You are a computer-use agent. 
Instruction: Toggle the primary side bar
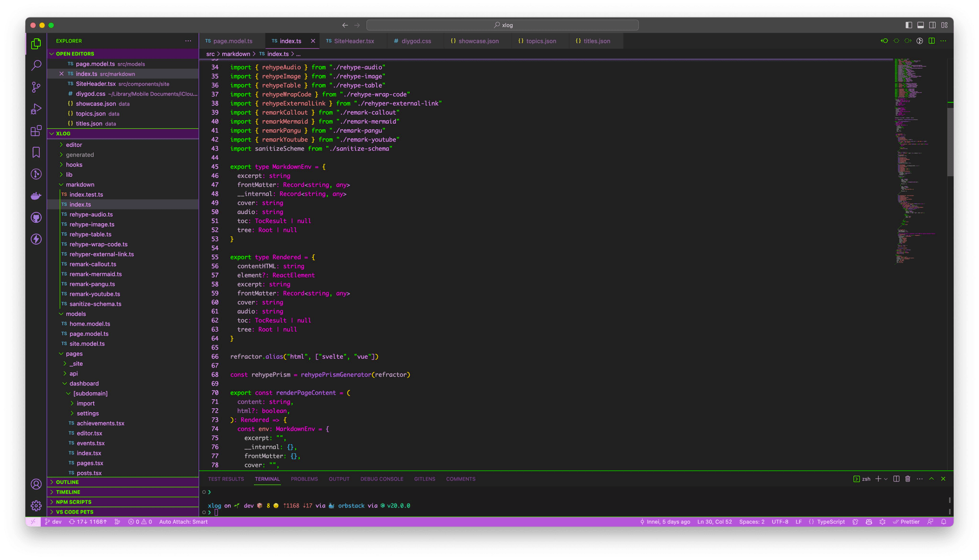[909, 25]
